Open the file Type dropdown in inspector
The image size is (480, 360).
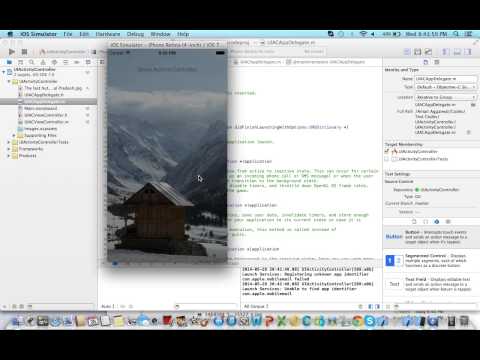coord(446,87)
